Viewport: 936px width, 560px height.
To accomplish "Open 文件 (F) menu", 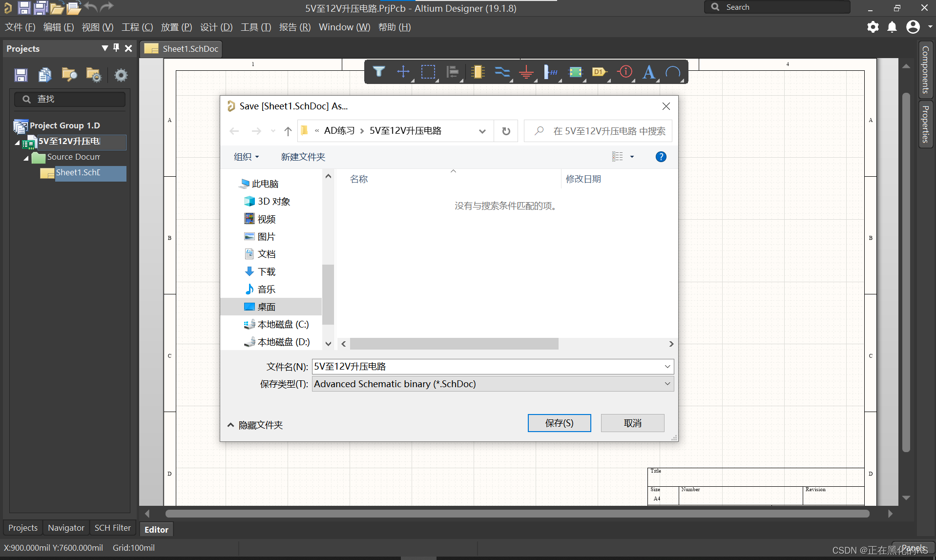I will (x=20, y=27).
